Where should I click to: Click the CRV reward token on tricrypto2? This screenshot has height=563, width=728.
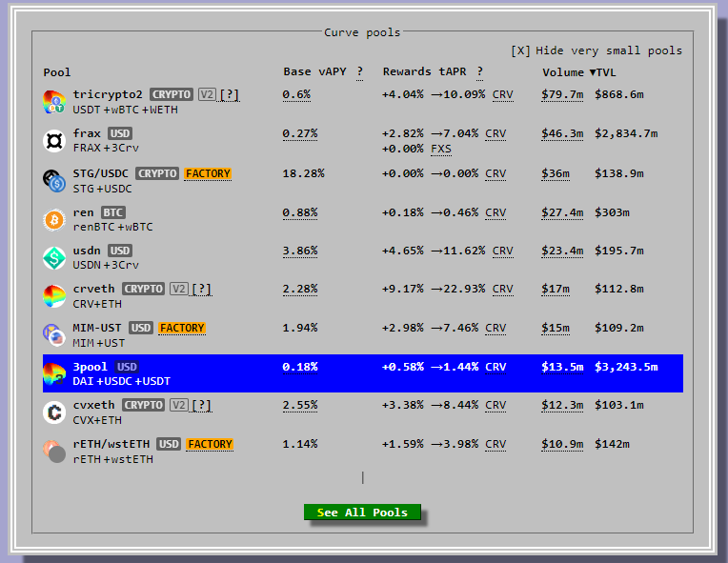pyautogui.click(x=502, y=94)
